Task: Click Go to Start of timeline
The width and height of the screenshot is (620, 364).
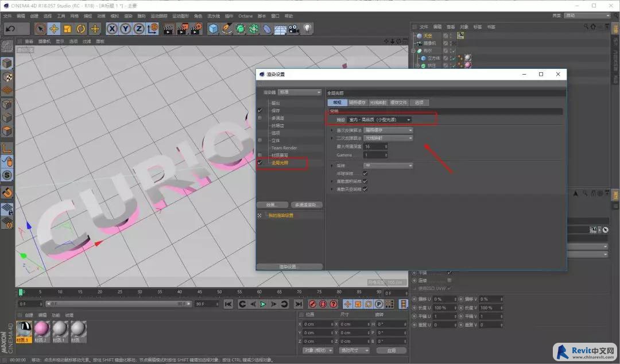Action: click(x=228, y=304)
